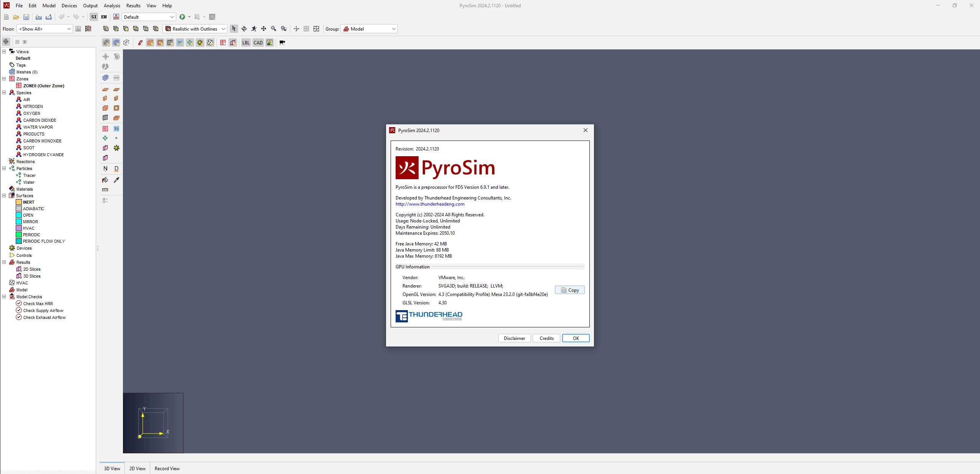Open the thunderheadeng.com link
The width and height of the screenshot is (980, 474).
click(430, 204)
